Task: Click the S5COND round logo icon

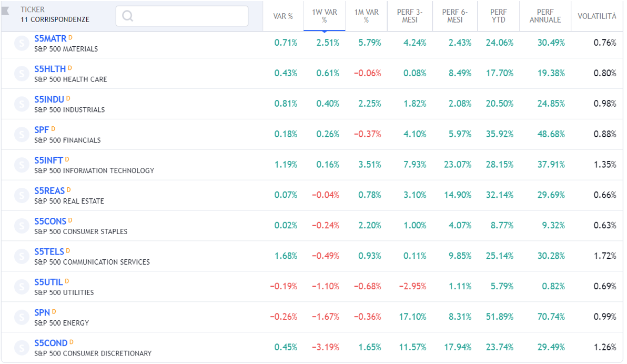Action: 22,348
